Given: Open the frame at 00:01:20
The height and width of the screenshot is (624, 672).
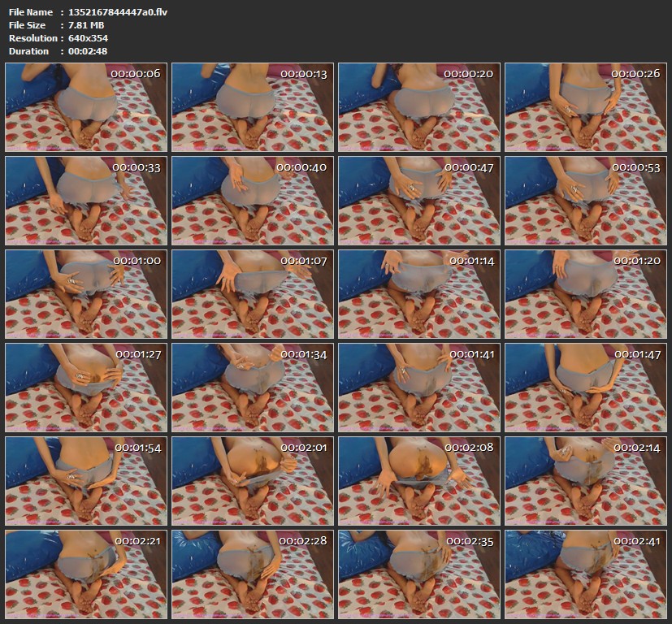Looking at the screenshot, I should click(585, 293).
